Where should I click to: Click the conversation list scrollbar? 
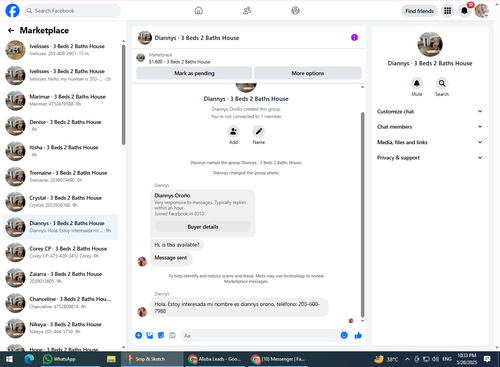tap(123, 94)
